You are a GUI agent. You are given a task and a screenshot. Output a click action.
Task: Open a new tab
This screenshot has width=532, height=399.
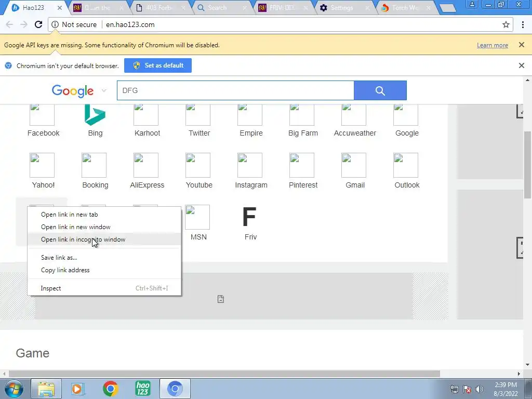[448, 8]
